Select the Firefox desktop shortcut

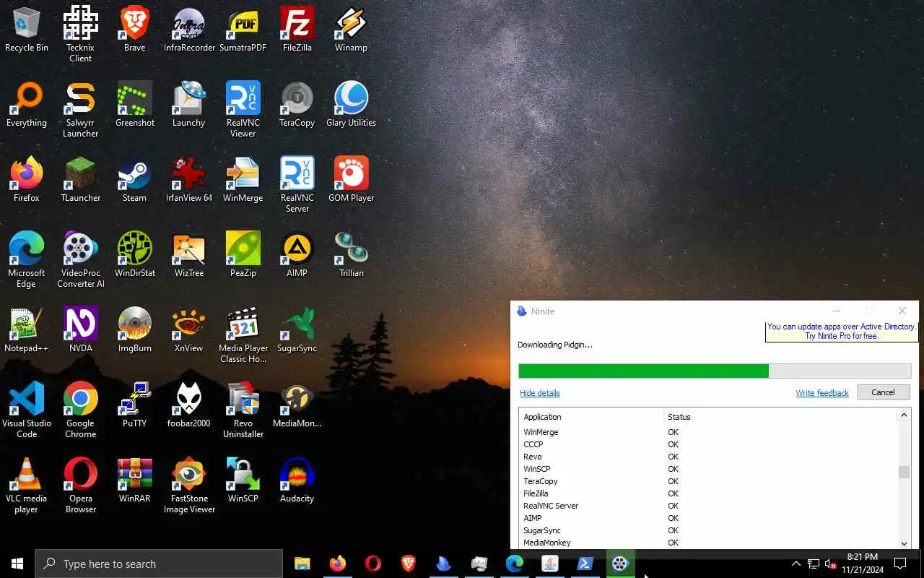tap(27, 180)
